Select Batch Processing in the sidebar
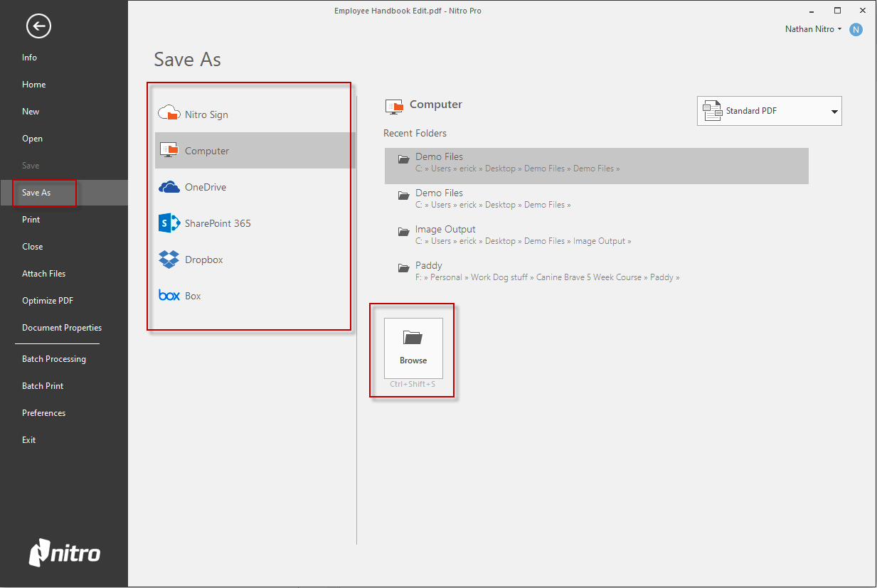This screenshot has height=588, width=877. coord(54,359)
